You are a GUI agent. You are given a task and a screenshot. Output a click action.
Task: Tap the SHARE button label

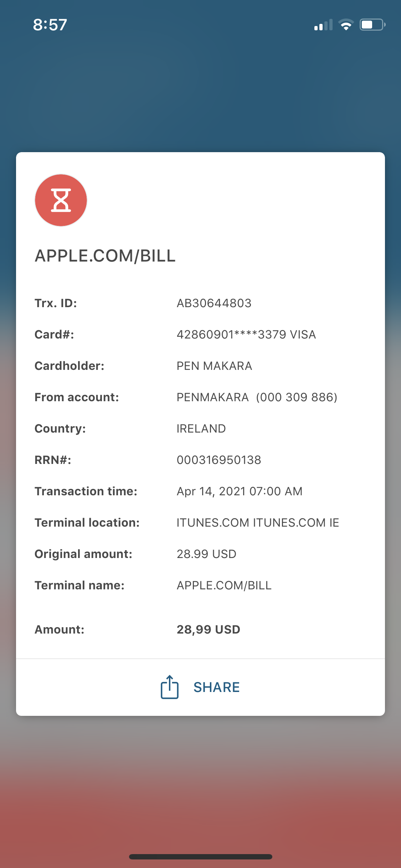[x=217, y=687]
